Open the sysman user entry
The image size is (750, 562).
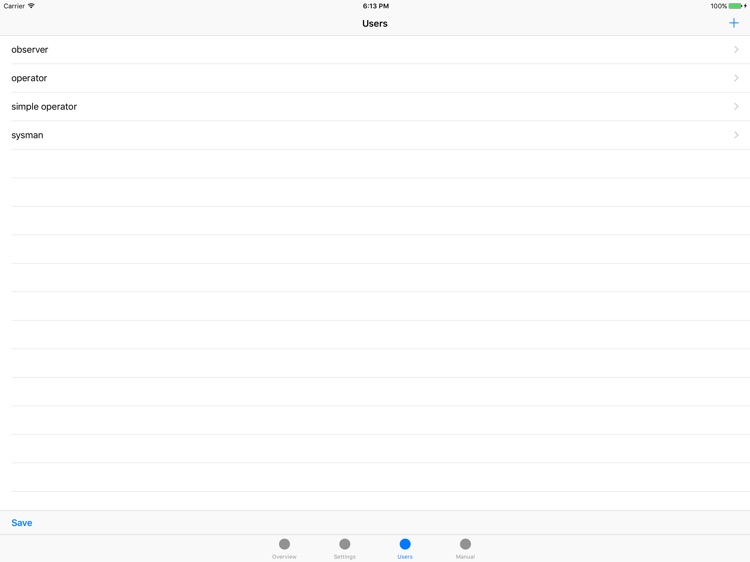pyautogui.click(x=375, y=135)
